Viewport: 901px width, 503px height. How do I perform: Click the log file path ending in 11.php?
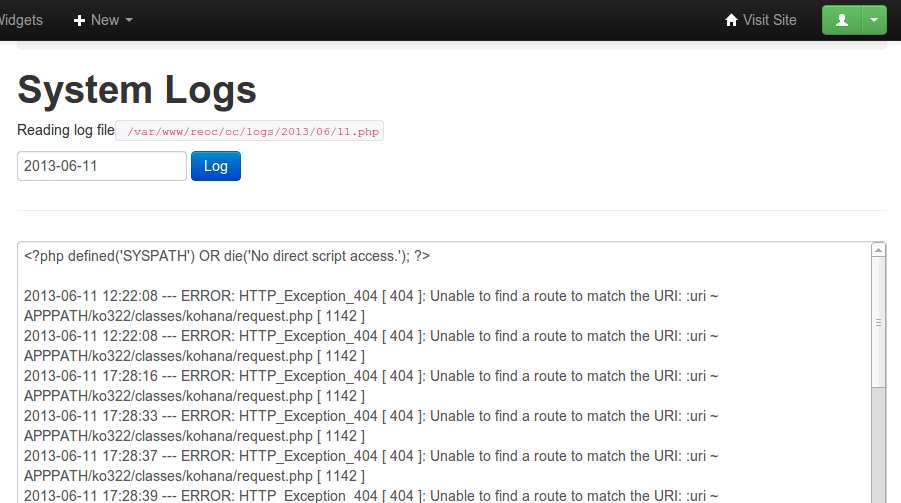tap(250, 131)
